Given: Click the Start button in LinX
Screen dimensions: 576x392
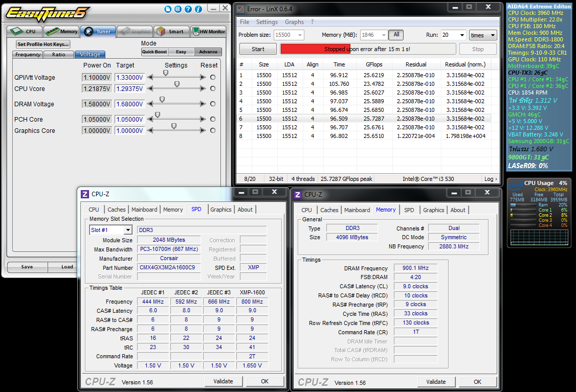Looking at the screenshot, I should click(258, 49).
